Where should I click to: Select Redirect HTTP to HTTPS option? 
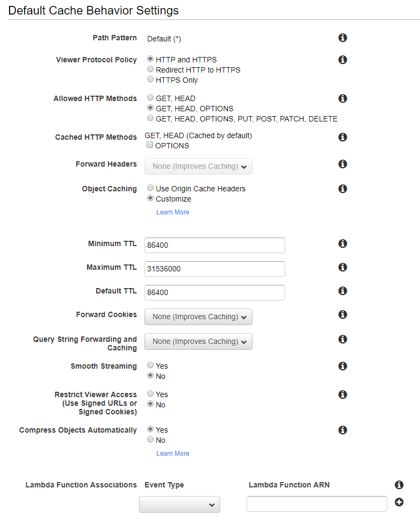coord(150,69)
